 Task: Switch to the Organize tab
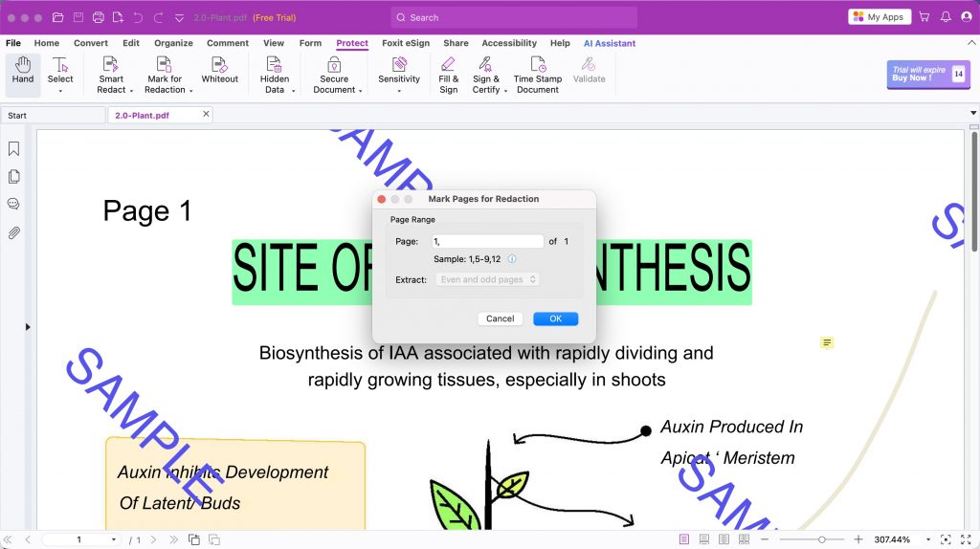pyautogui.click(x=174, y=43)
